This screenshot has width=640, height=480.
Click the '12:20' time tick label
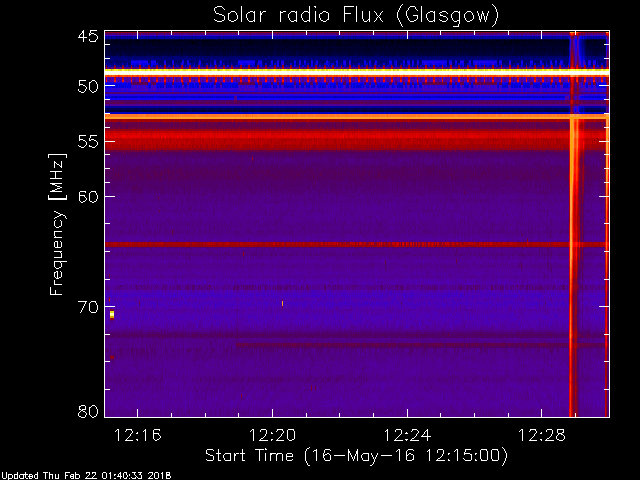(x=272, y=435)
